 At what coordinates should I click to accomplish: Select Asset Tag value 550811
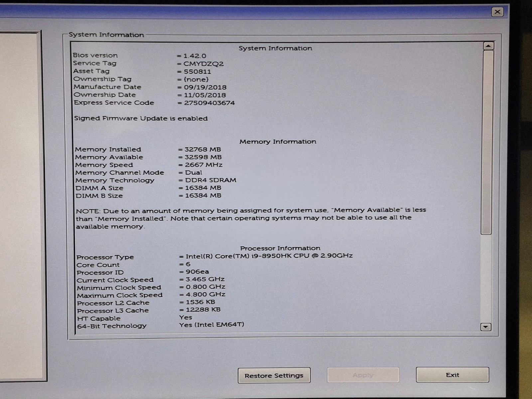point(197,71)
